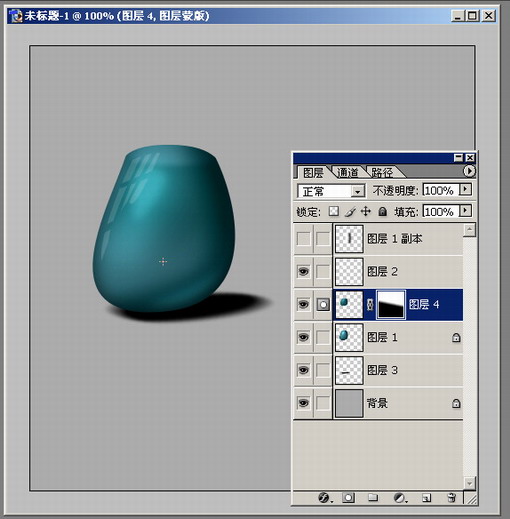Select the 图层 4 layer mask thumbnail
The height and width of the screenshot is (519, 510).
click(x=391, y=305)
